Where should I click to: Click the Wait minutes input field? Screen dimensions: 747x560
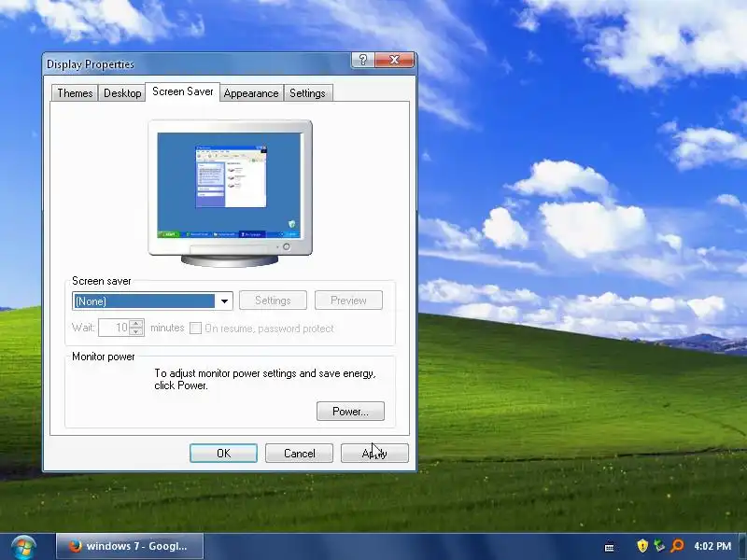click(113, 328)
